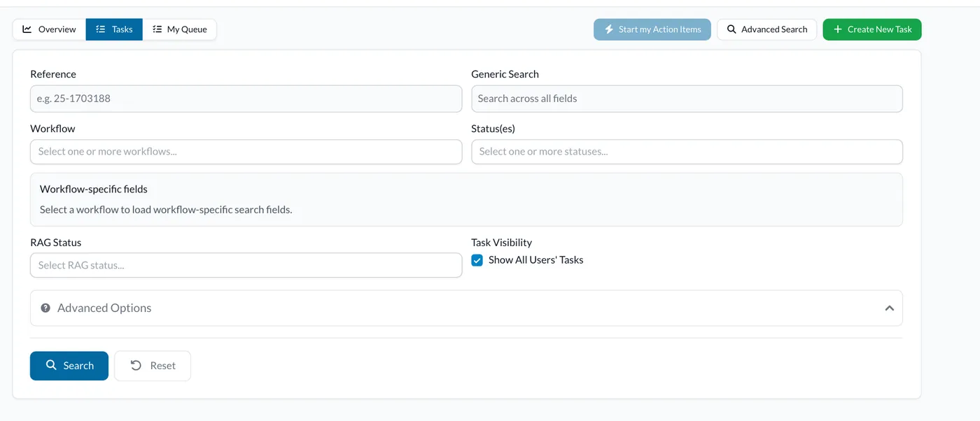Open the Workflow multi-select dropdown

[246, 152]
